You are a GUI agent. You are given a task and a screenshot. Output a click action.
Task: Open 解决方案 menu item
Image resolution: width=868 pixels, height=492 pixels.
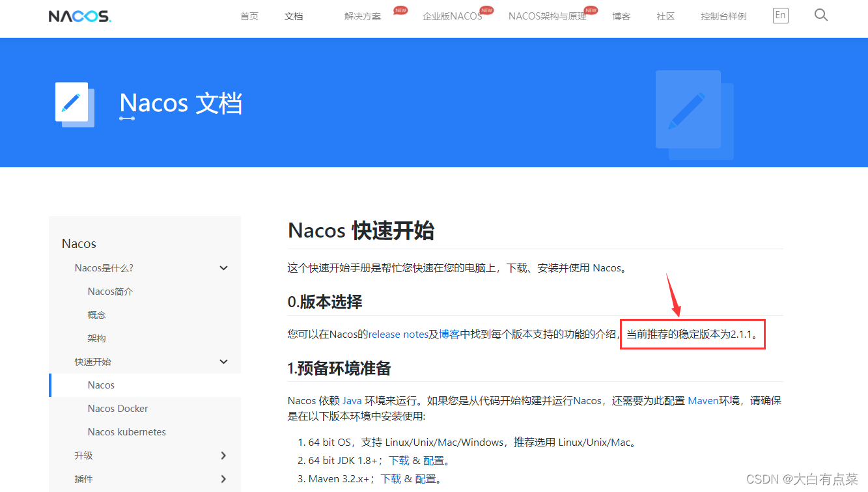coord(363,16)
